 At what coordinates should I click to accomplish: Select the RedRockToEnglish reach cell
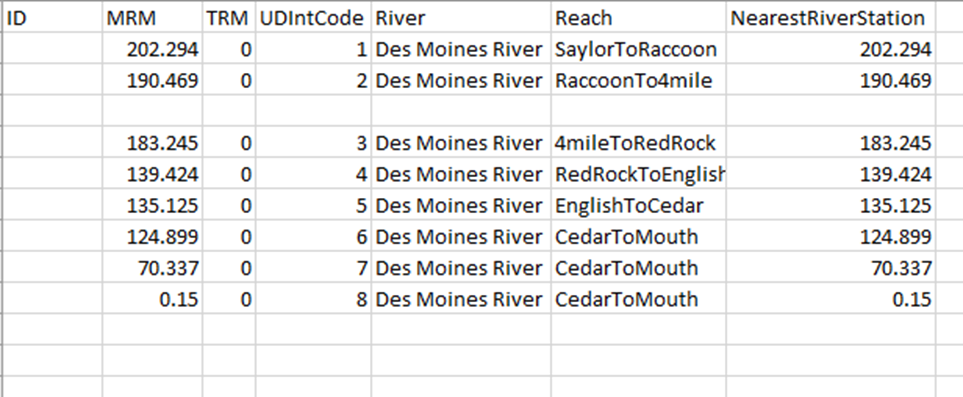639,175
